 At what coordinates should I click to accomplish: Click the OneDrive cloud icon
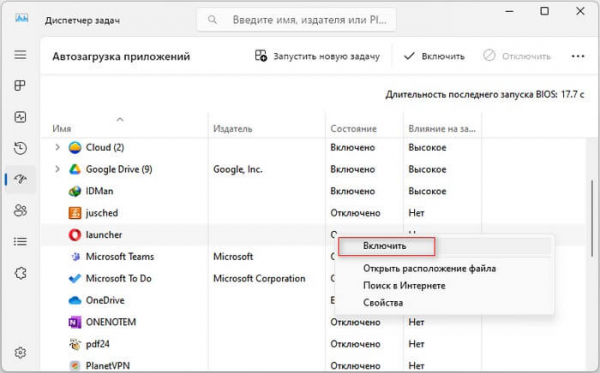[x=75, y=300]
